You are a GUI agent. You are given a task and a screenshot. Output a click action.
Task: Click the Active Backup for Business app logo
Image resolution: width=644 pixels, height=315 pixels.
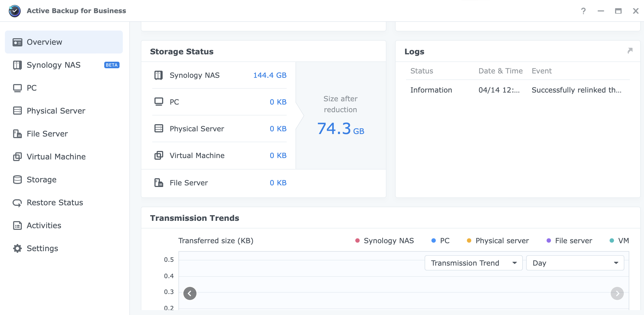(15, 11)
